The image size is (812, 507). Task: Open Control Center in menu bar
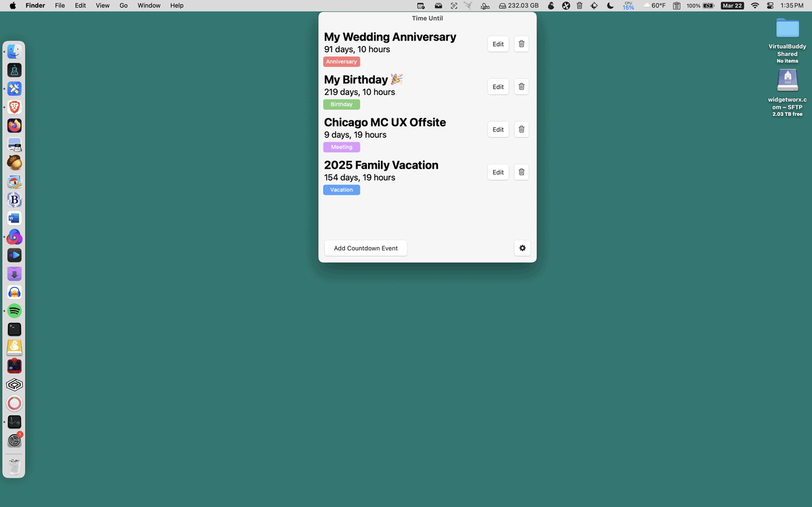coord(770,5)
